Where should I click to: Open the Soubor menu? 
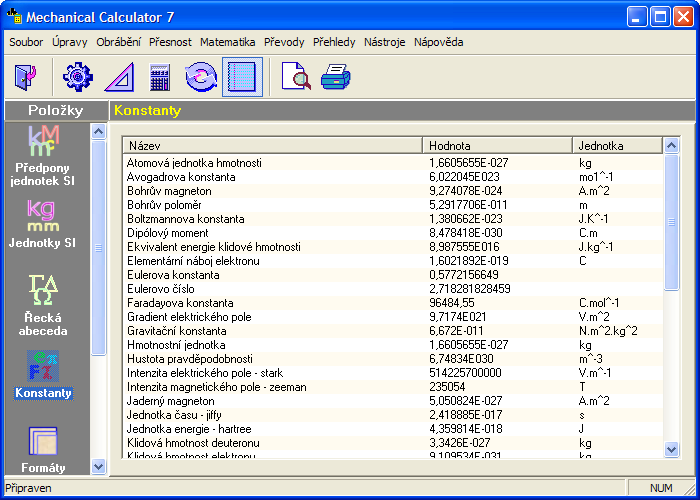tap(26, 42)
